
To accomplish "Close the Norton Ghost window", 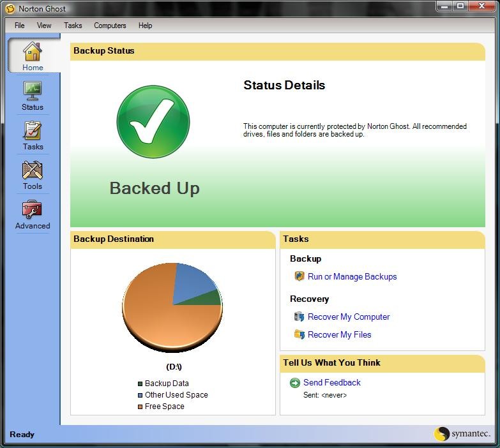I will click(x=482, y=6).
